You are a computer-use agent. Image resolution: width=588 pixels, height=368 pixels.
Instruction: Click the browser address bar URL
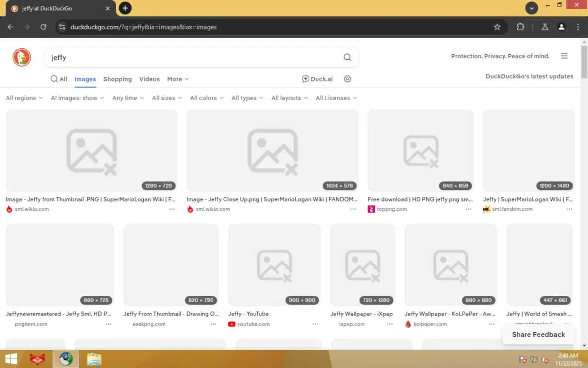(x=143, y=27)
